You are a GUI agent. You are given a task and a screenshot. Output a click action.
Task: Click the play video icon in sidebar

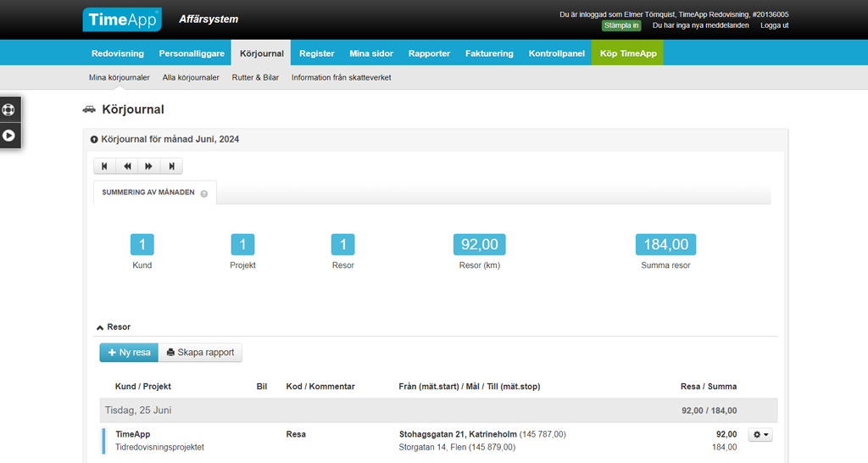tap(9, 135)
